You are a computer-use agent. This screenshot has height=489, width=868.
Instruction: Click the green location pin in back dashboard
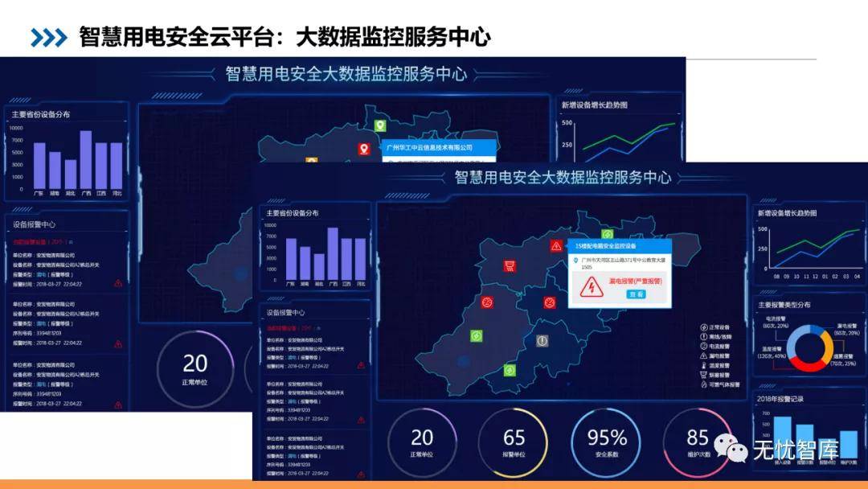[x=380, y=125]
